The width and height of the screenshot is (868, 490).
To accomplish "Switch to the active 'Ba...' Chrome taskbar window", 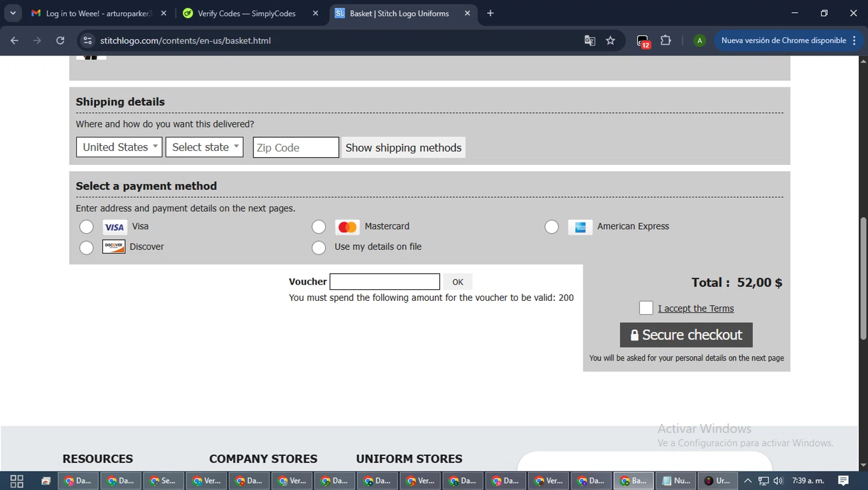I will (x=634, y=481).
